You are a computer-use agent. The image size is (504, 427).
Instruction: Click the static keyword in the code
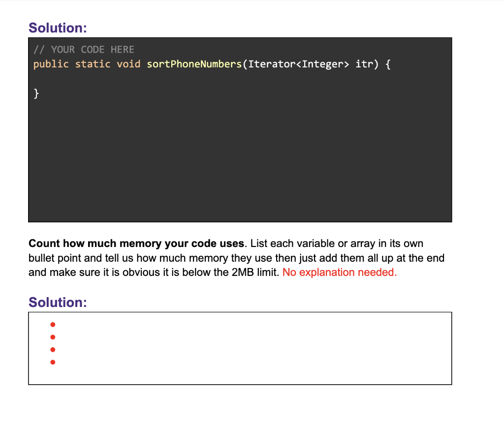point(93,64)
